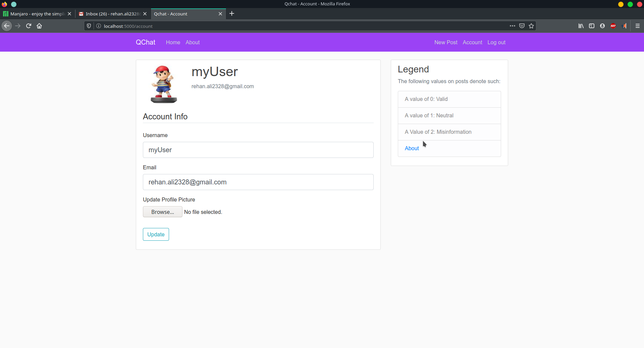Open Home in the navbar
Image resolution: width=644 pixels, height=348 pixels.
[173, 42]
